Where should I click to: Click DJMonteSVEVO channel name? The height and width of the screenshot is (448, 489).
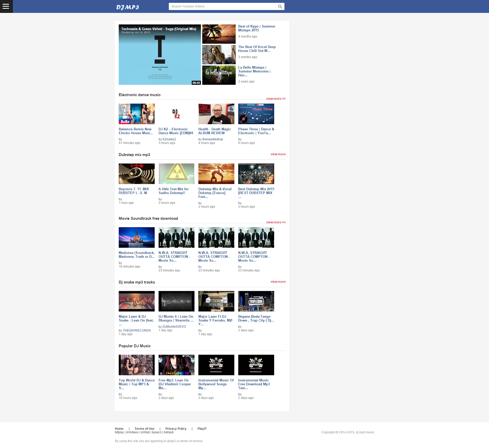pos(174,327)
